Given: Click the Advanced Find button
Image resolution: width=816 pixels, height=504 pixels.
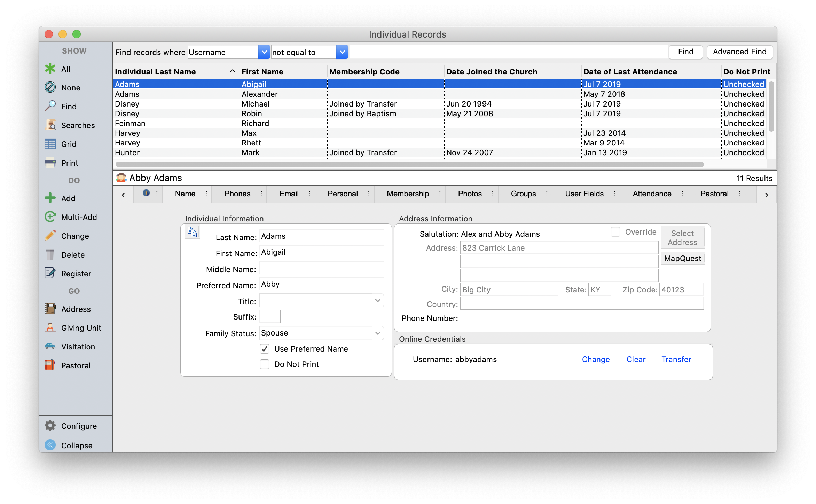Looking at the screenshot, I should pyautogui.click(x=739, y=52).
